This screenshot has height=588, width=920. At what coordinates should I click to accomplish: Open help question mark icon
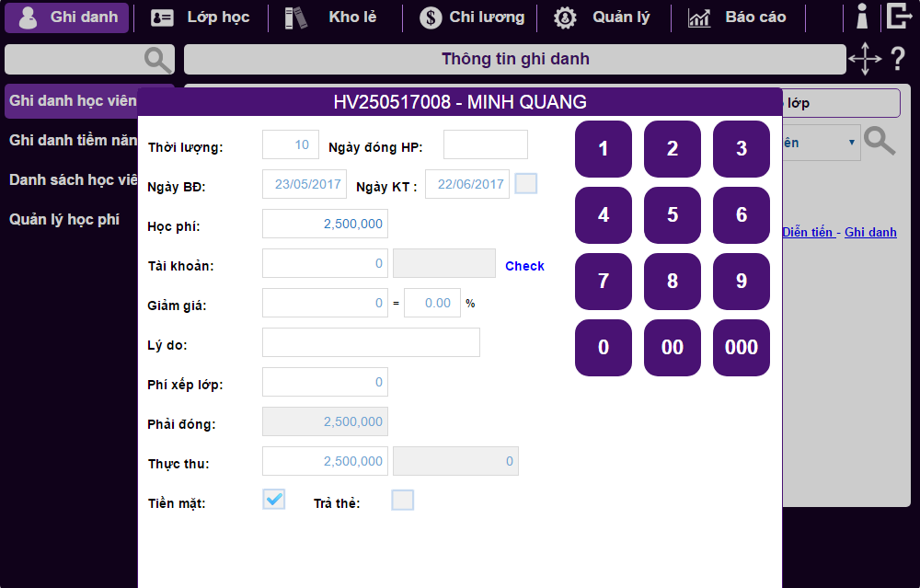pyautogui.click(x=898, y=60)
